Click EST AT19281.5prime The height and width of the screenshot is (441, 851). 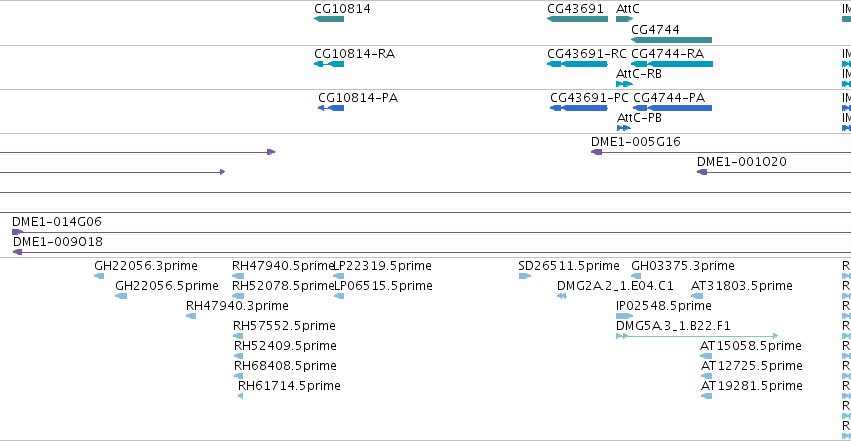tap(706, 397)
